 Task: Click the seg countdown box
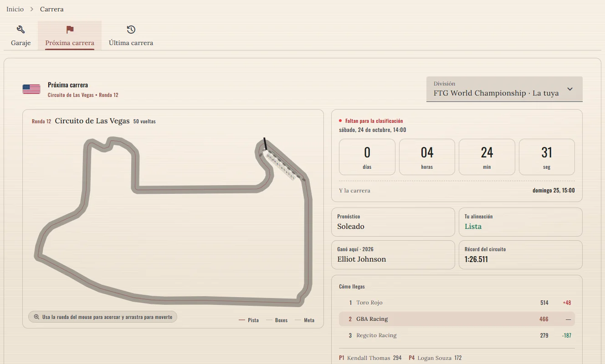coord(547,157)
